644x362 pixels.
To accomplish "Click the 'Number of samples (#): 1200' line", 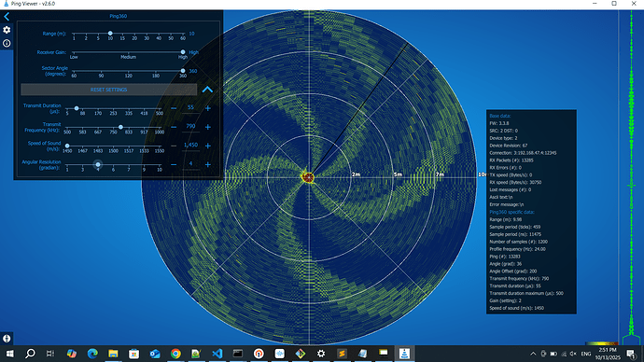I will click(518, 242).
